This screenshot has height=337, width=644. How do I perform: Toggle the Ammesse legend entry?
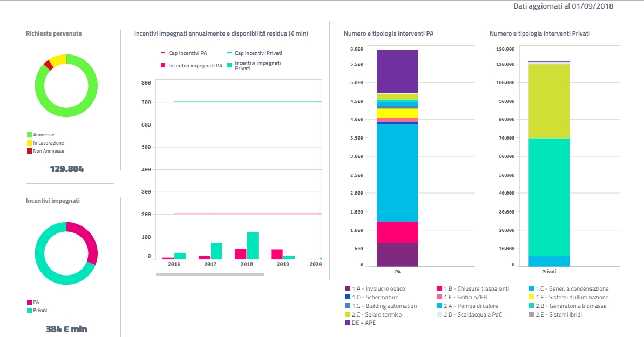(43, 135)
